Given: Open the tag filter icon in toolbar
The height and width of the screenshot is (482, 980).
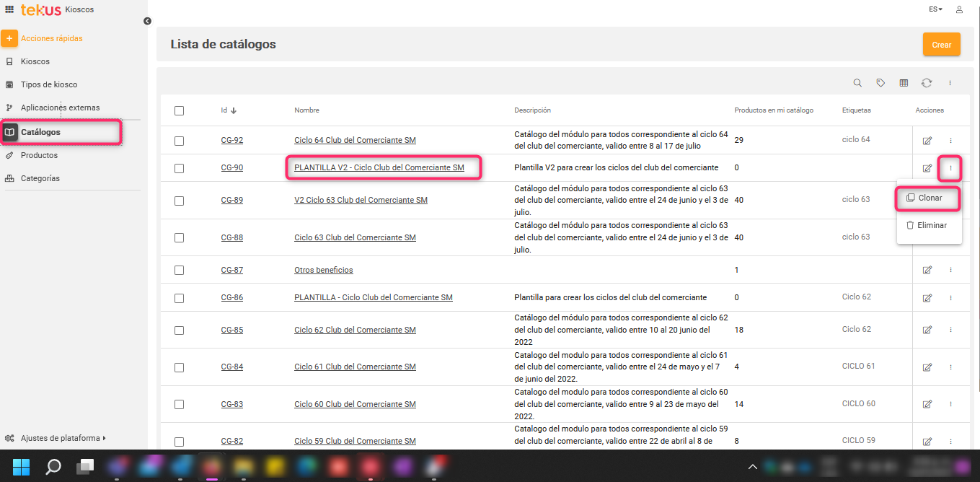Looking at the screenshot, I should coord(880,83).
